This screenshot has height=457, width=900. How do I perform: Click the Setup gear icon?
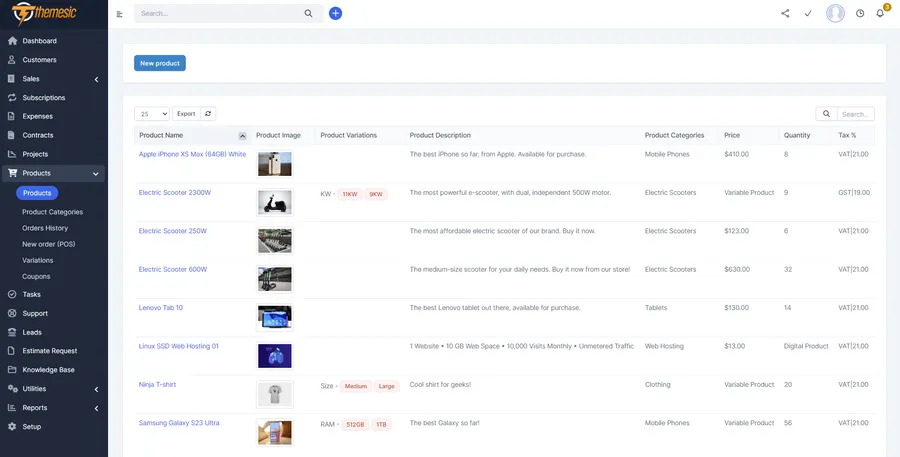(x=11, y=427)
